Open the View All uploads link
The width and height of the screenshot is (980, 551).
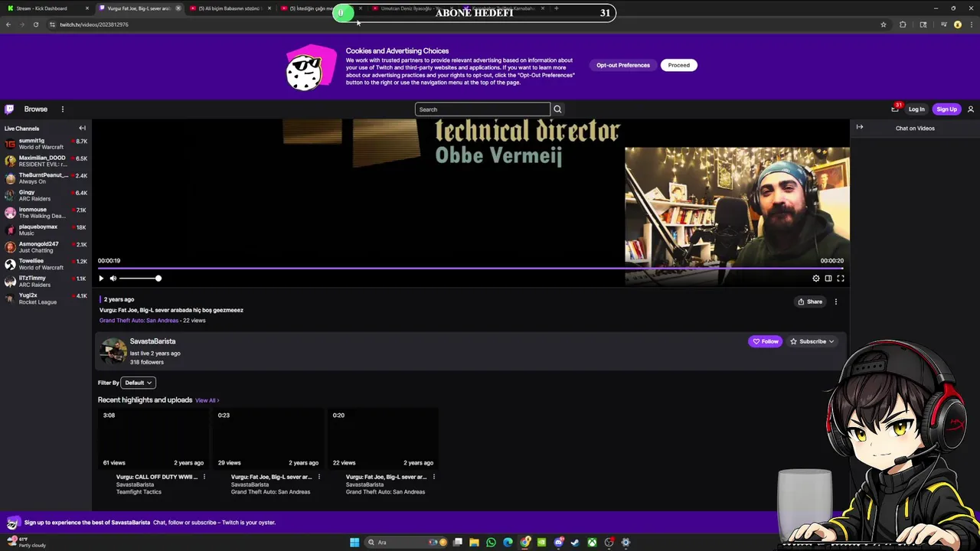(207, 400)
